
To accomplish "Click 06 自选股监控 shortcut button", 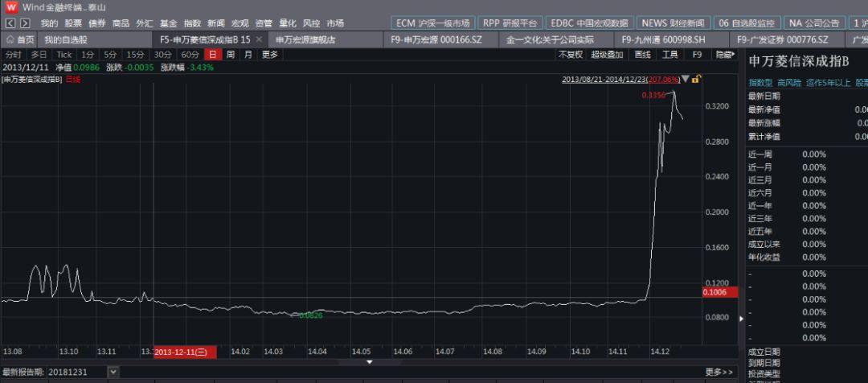I will (747, 23).
